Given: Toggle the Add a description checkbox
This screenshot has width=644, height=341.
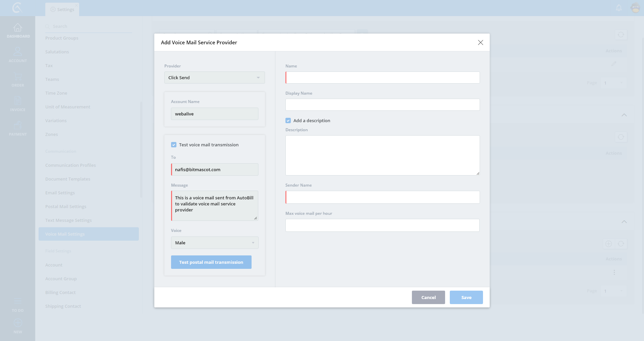Looking at the screenshot, I should click(288, 120).
